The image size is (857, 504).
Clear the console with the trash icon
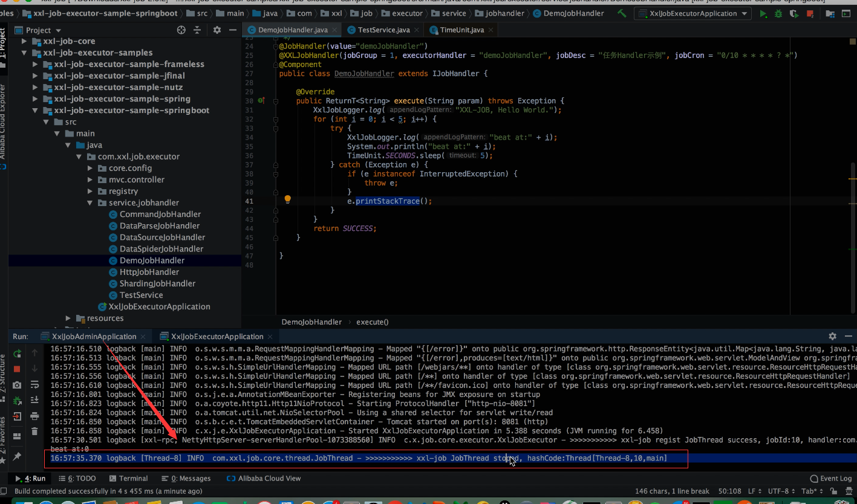pyautogui.click(x=34, y=431)
